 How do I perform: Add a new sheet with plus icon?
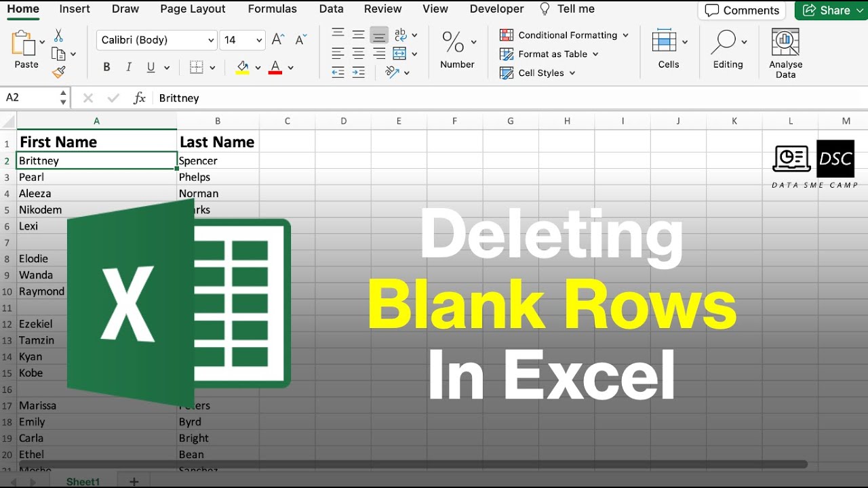pyautogui.click(x=134, y=482)
